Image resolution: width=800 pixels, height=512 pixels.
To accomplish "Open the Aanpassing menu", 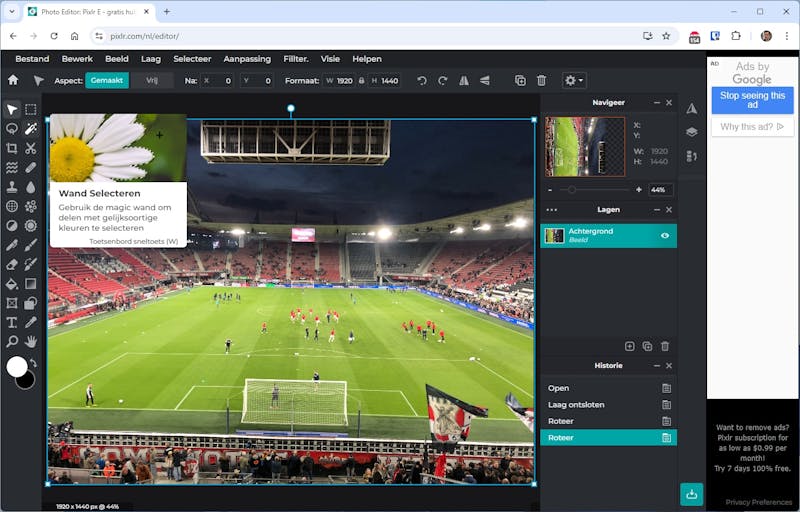I will [247, 59].
